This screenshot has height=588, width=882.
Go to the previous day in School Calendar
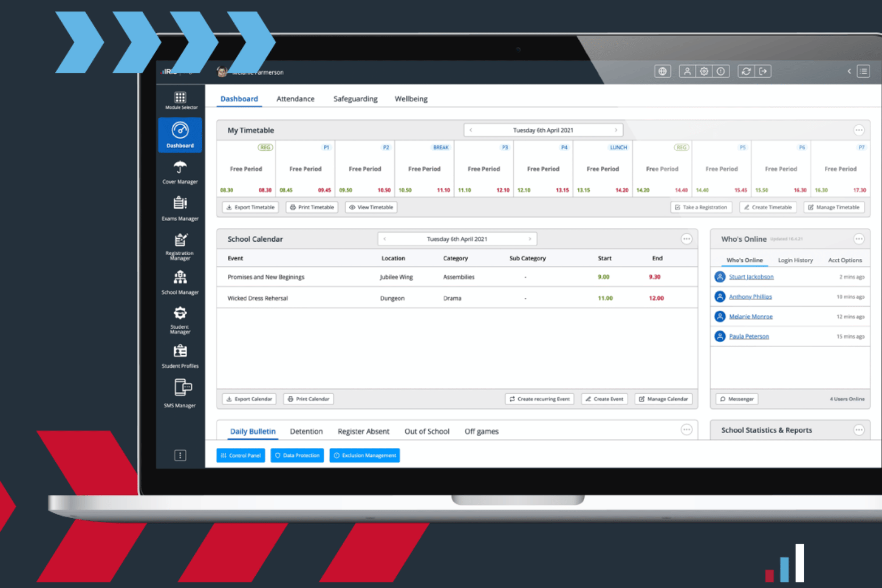click(x=385, y=239)
